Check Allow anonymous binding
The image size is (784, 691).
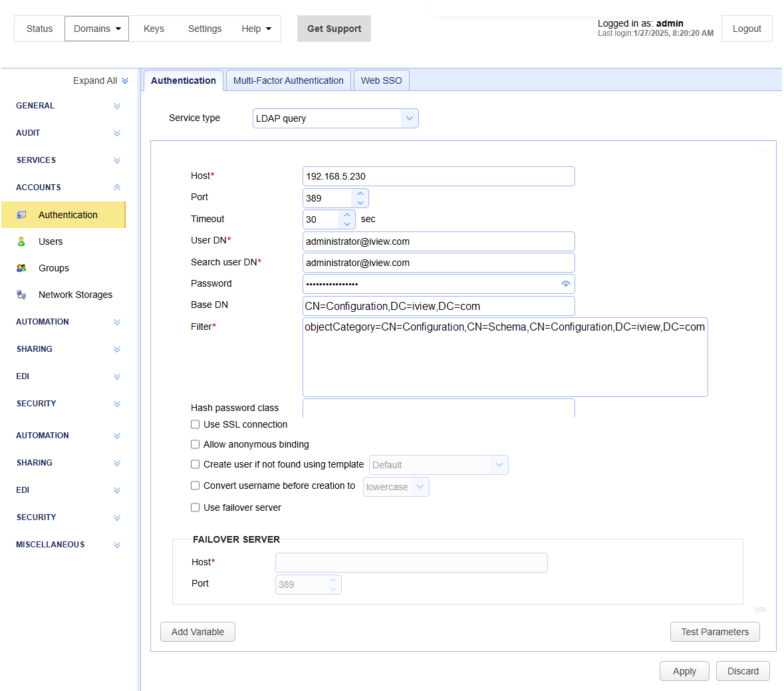tap(196, 444)
